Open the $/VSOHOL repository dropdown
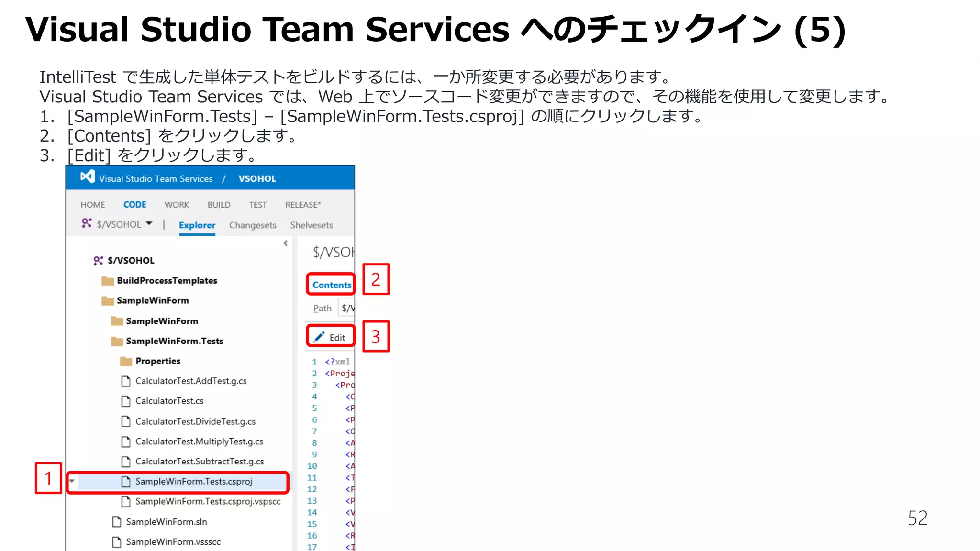Viewport: 980px width, 551px height. click(x=149, y=223)
